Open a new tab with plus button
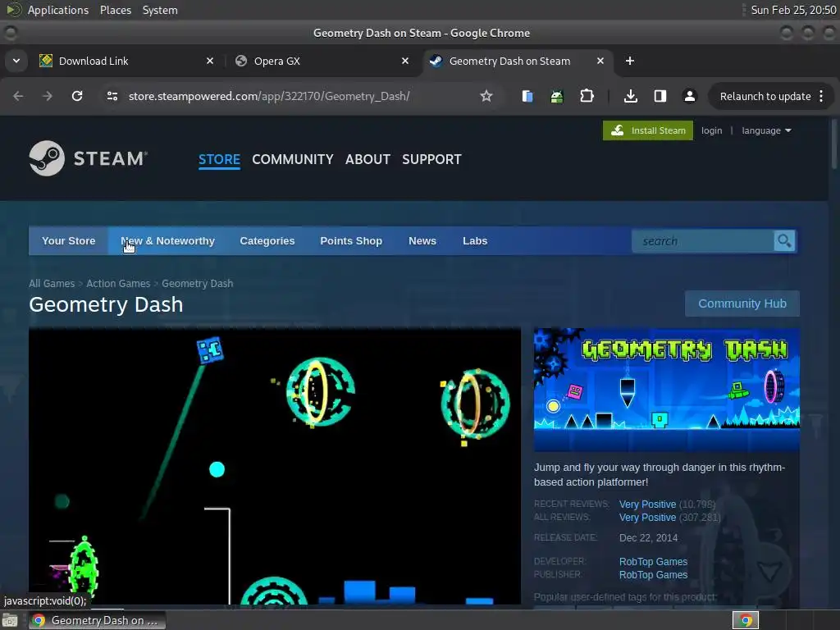 [x=630, y=61]
